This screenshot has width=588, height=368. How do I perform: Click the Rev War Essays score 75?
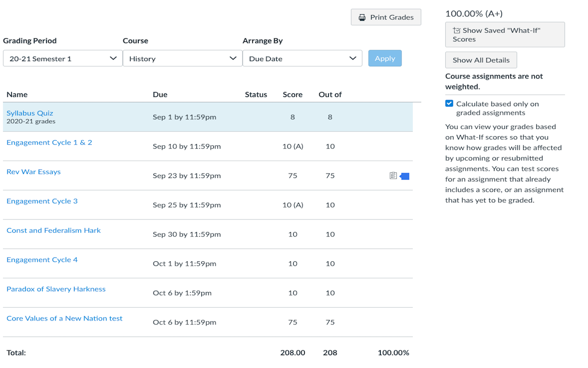[x=293, y=176]
